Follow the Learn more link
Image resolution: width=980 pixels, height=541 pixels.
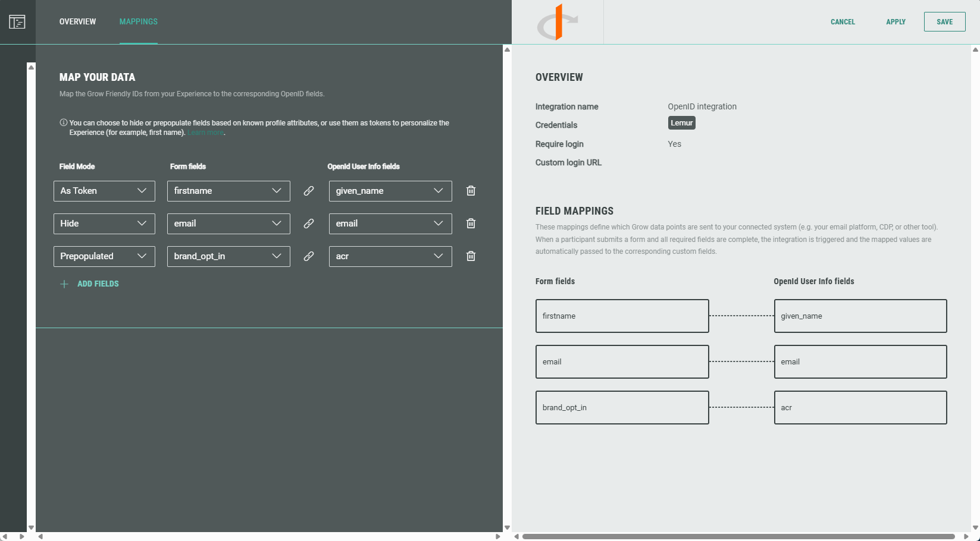[205, 133]
